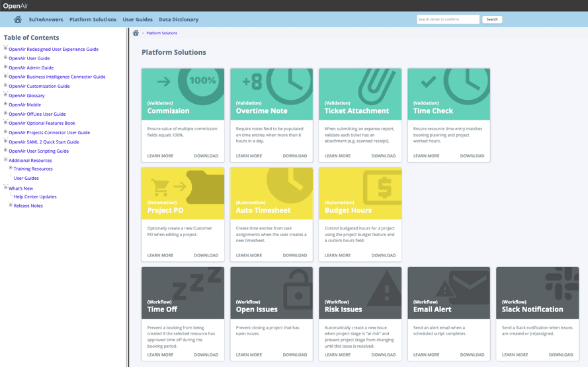The image size is (588, 367).
Task: Click the breadcrumb home icon
Action: (136, 33)
